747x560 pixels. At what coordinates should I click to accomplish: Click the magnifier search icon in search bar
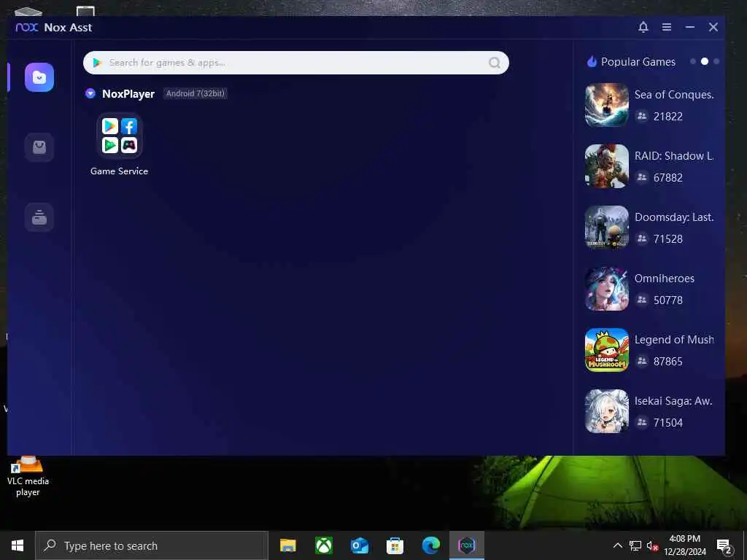(x=495, y=63)
